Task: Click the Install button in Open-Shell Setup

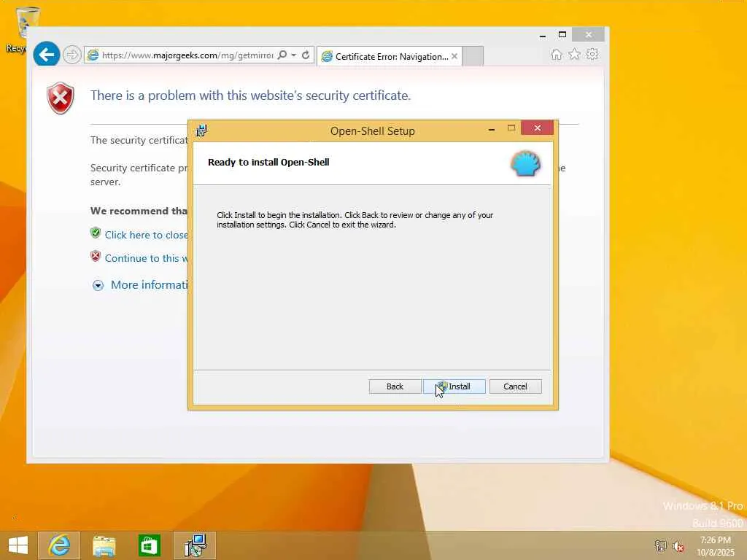Action: coord(454,386)
